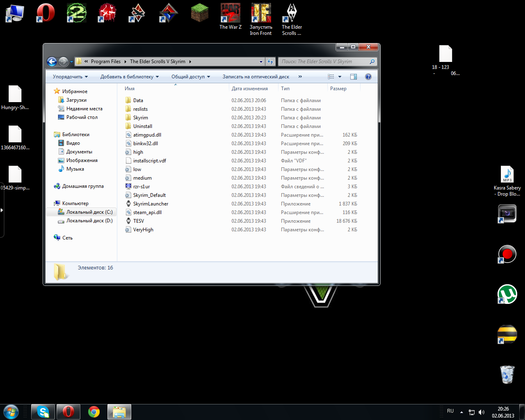Screen dimensions: 525x420
Task: Open the uTorrent desktop shortcut
Action: 507,294
